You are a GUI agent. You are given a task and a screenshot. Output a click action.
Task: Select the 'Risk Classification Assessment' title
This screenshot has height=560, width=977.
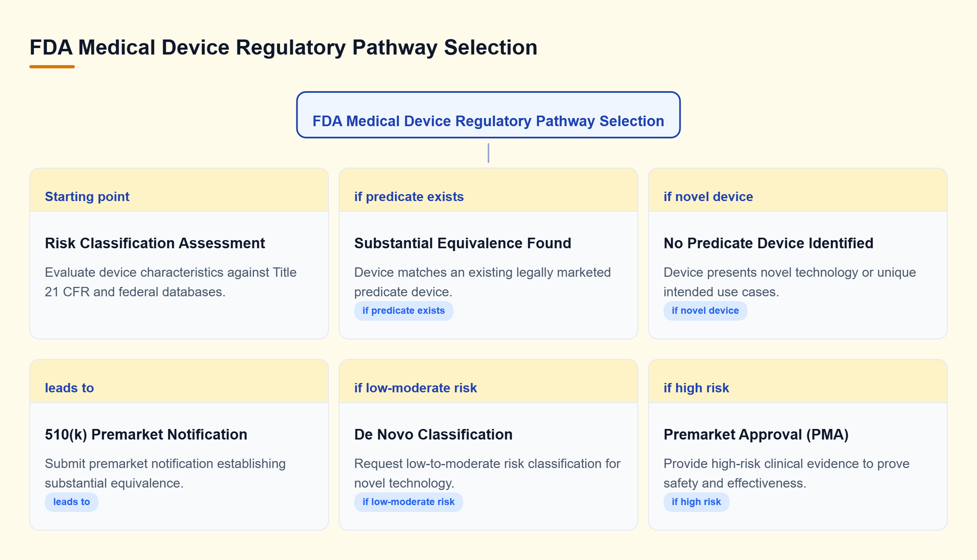(155, 243)
